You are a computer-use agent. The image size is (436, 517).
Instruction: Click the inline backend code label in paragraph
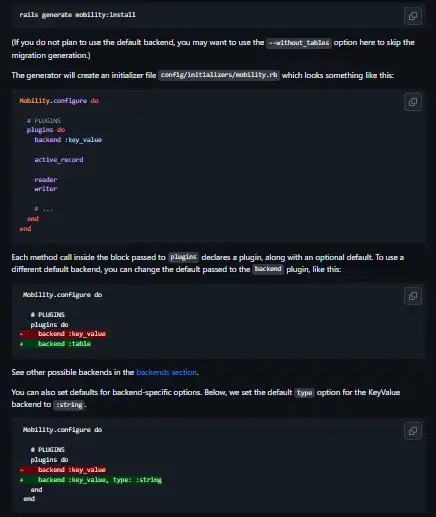[268, 269]
